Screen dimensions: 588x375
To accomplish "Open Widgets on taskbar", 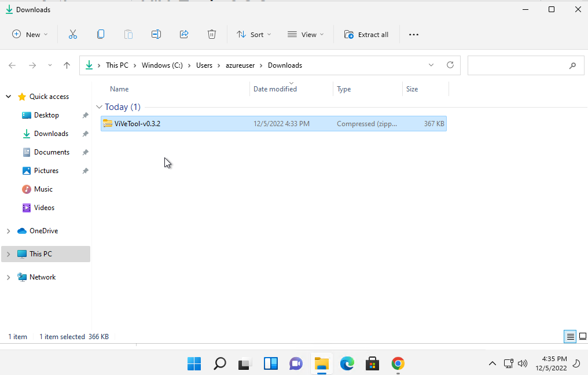I will [x=270, y=363].
